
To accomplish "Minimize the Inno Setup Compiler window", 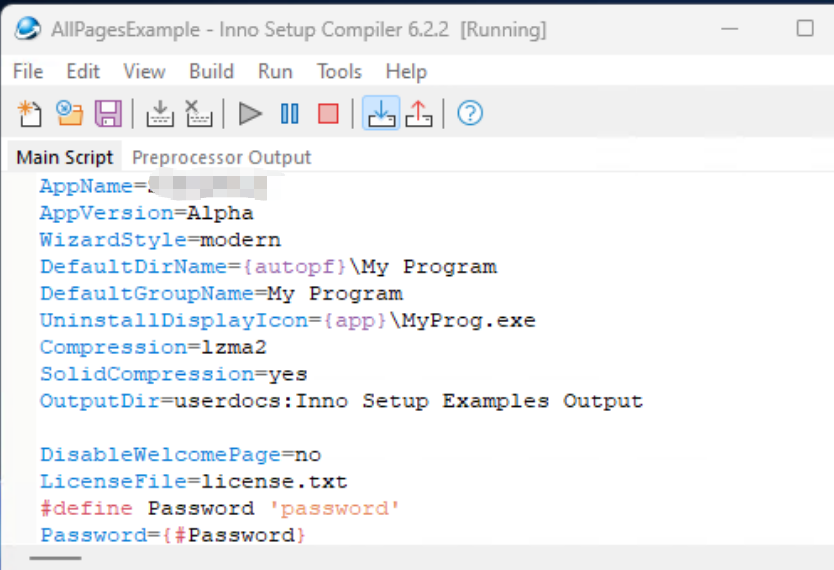I will click(x=730, y=28).
